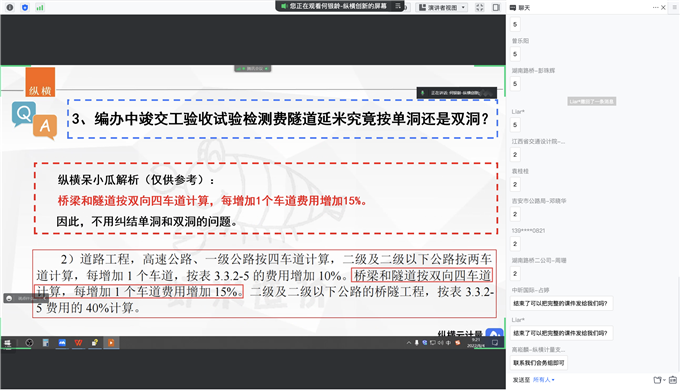Click the sender name 袁桂桂

pyautogui.click(x=520, y=171)
